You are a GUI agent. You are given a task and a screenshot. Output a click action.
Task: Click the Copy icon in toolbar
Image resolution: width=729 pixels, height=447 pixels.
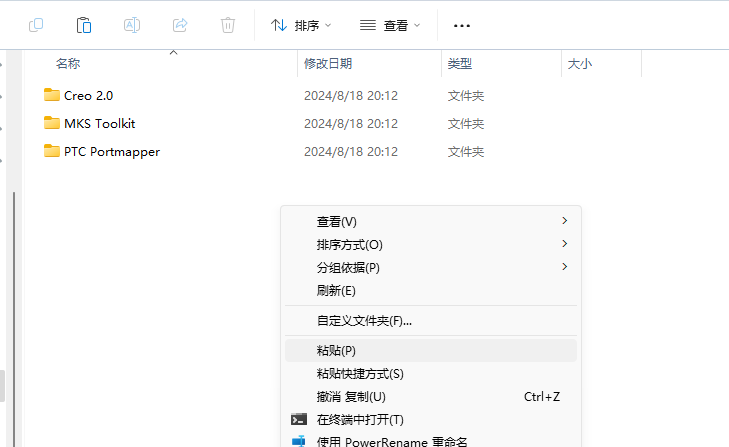point(36,25)
